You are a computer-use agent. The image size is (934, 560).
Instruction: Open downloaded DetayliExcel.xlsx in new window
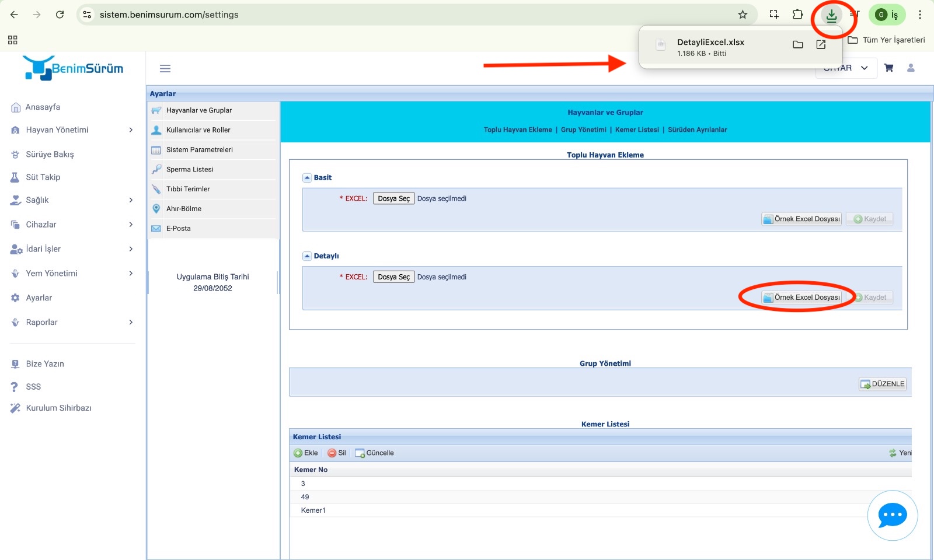[x=821, y=45]
